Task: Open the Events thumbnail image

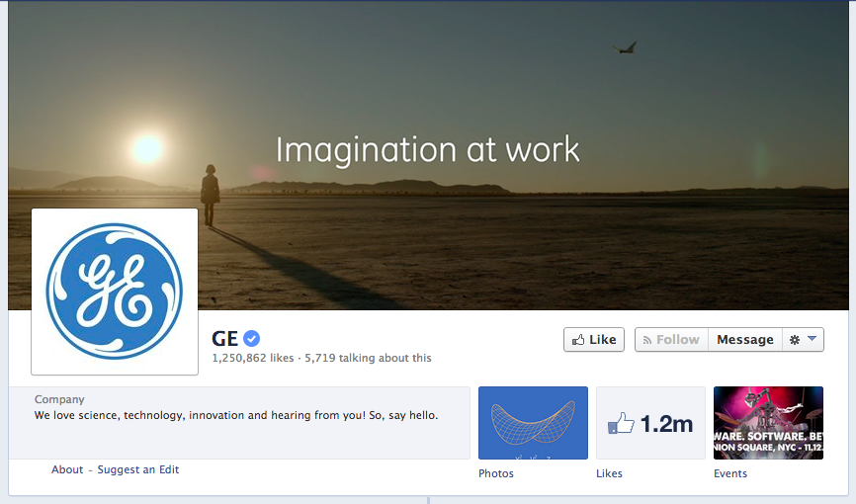Action: pos(768,423)
